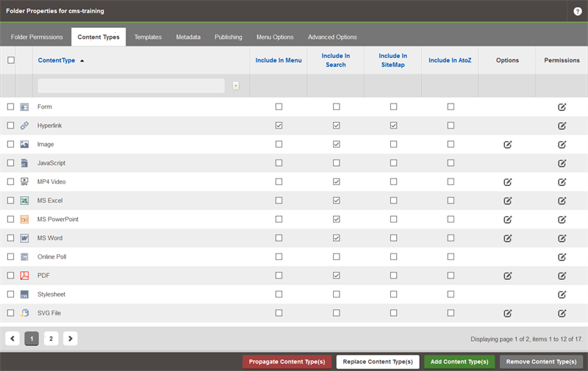The height and width of the screenshot is (371, 588).
Task: Open options for MP4 Video
Action: point(507,182)
